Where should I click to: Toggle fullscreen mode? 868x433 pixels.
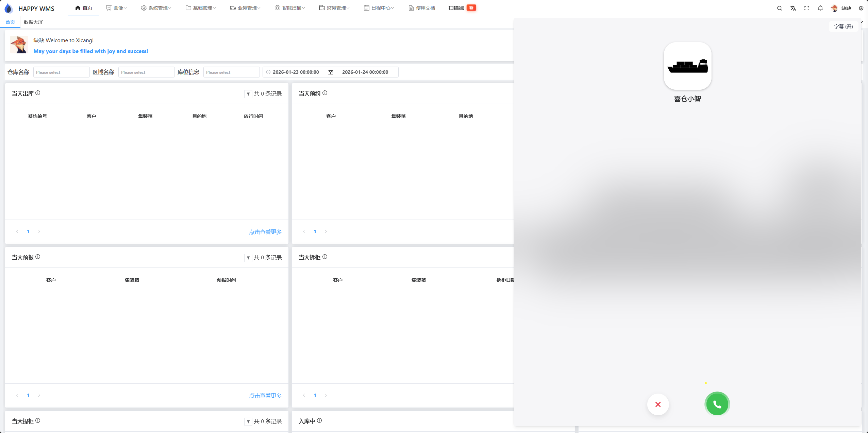[x=806, y=8]
